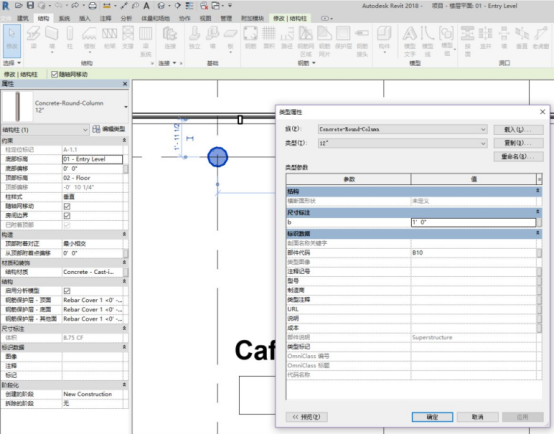The image size is (554, 434).
Task: Select the Brace tool in the ribbon
Action: pos(128,37)
